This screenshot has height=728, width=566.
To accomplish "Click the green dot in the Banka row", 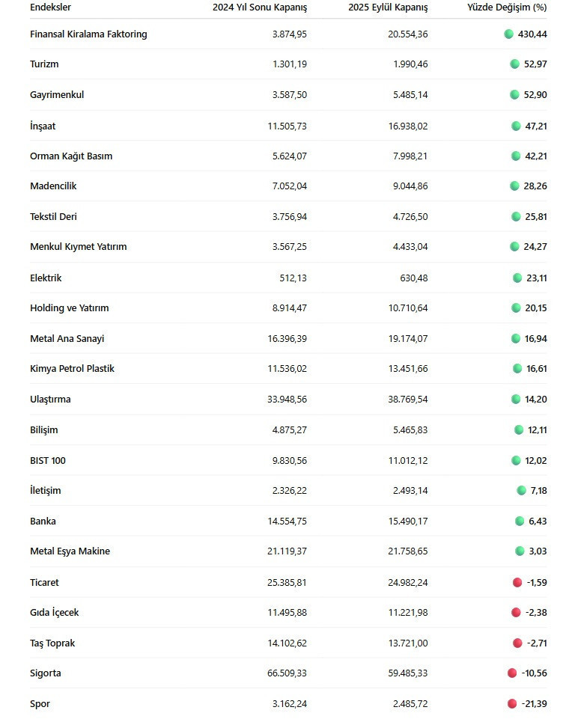I will (520, 521).
